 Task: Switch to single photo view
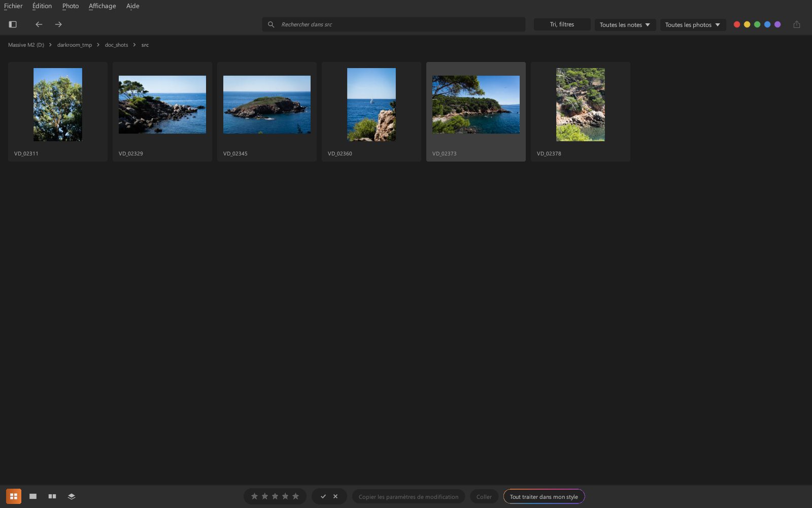click(33, 496)
